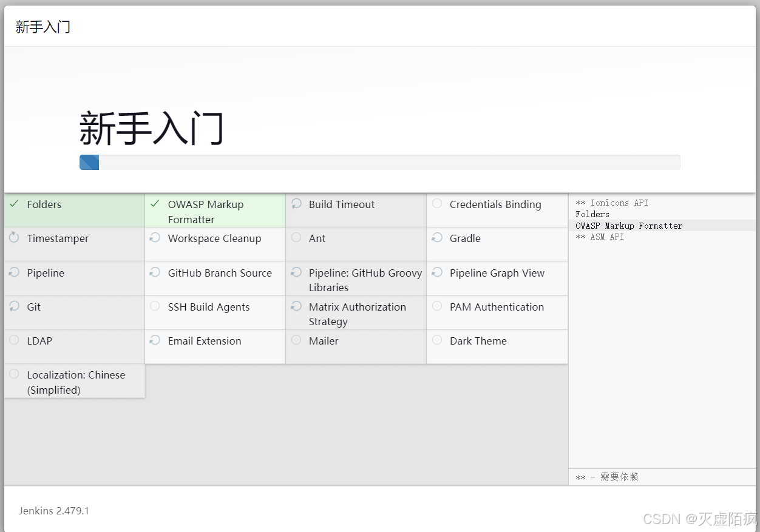The width and height of the screenshot is (760, 532).
Task: Click the pending circle beside LDAP
Action: click(x=14, y=340)
